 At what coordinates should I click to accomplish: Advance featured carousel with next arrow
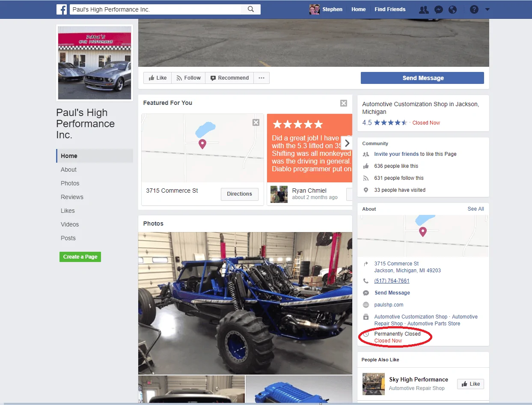point(347,143)
